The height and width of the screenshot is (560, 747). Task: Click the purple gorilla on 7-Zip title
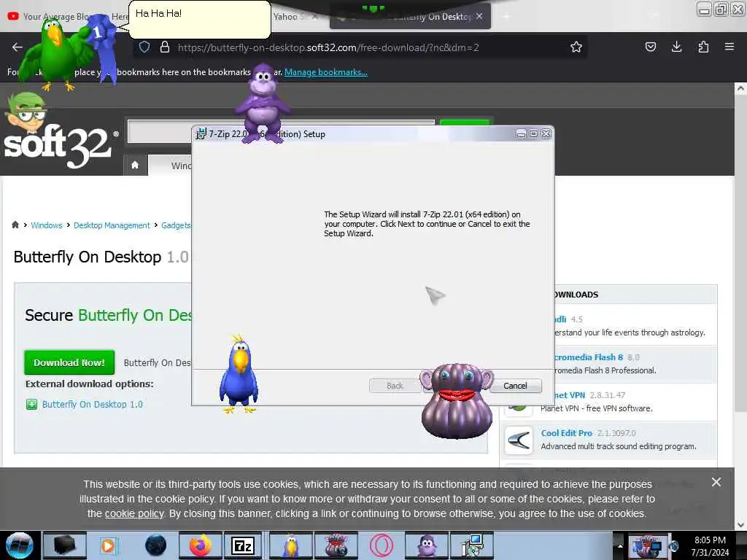coord(263,104)
